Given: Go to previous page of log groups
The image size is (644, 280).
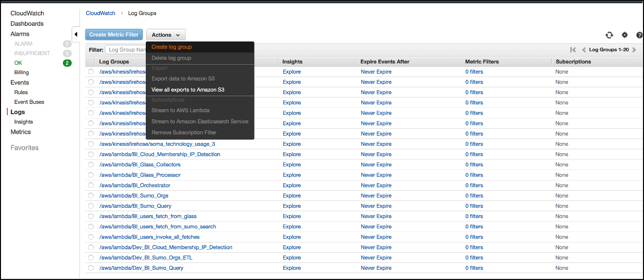Looking at the screenshot, I should [584, 50].
